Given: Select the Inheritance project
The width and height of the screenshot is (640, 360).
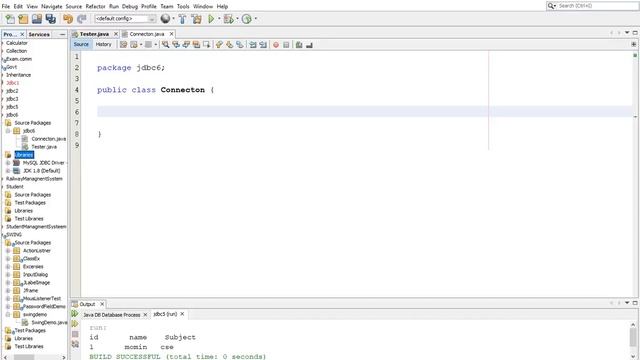Looking at the screenshot, I should tap(18, 75).
